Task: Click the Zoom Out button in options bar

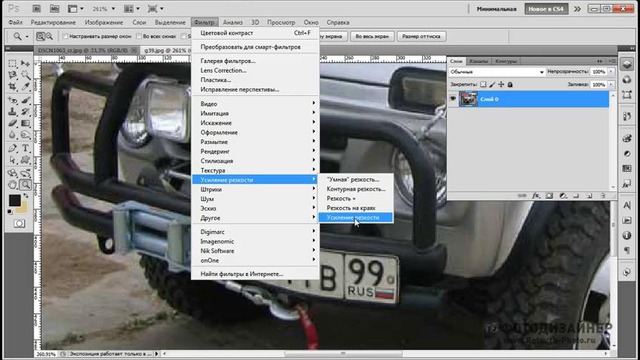Action: tap(49, 36)
